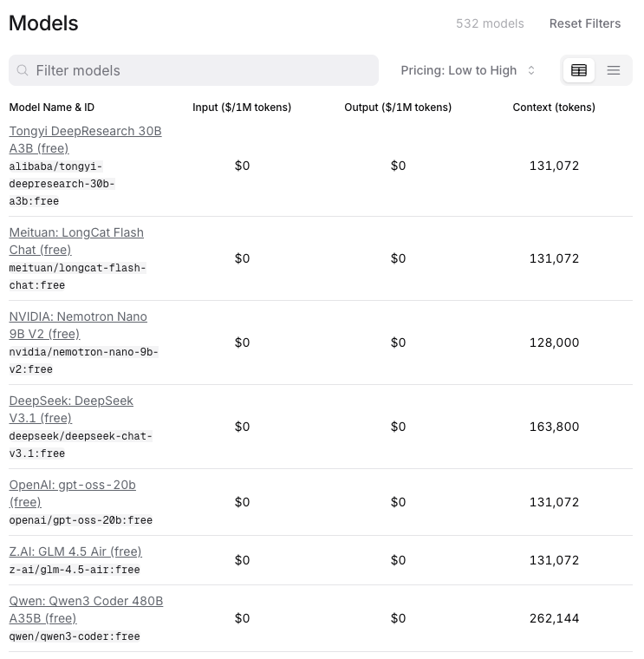644x659 pixels.
Task: Open DeepSeek: DeepSeek V3.1 (free) link
Action: point(71,409)
